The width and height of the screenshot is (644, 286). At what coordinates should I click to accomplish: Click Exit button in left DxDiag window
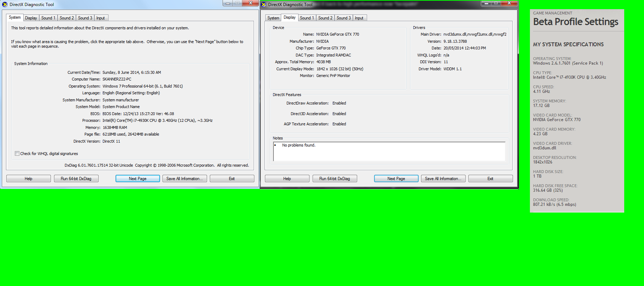232,179
